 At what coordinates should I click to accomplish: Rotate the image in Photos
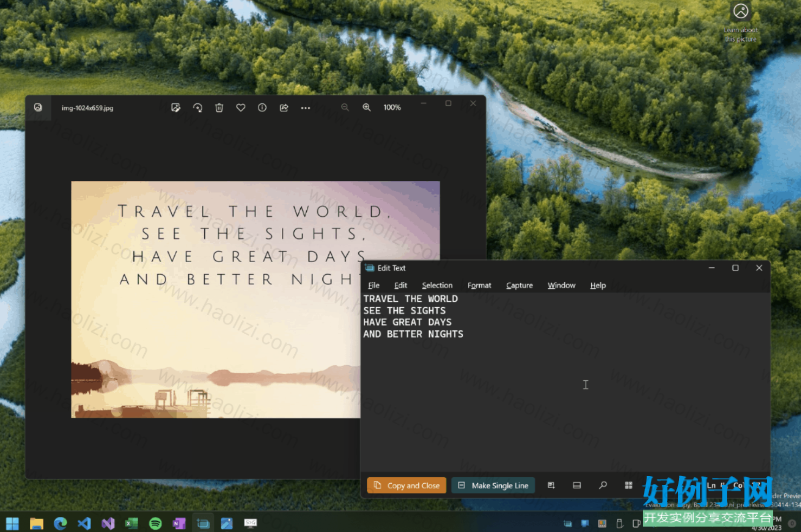point(198,107)
